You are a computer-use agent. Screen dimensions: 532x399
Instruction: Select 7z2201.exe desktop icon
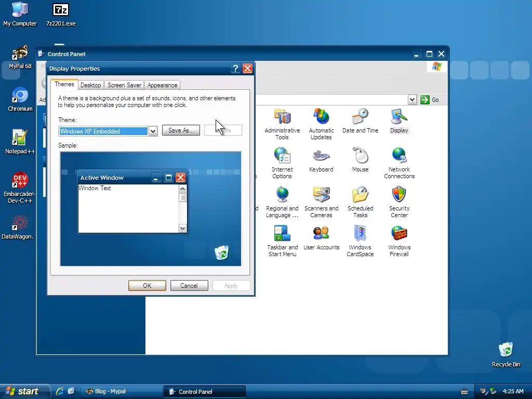tap(61, 14)
